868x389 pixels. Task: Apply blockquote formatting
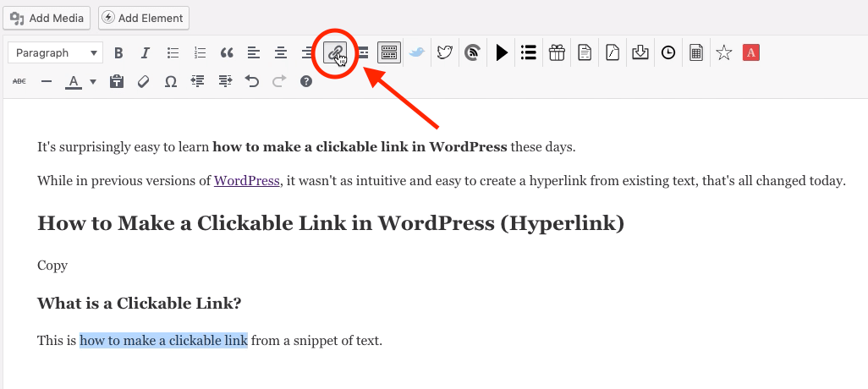point(227,53)
